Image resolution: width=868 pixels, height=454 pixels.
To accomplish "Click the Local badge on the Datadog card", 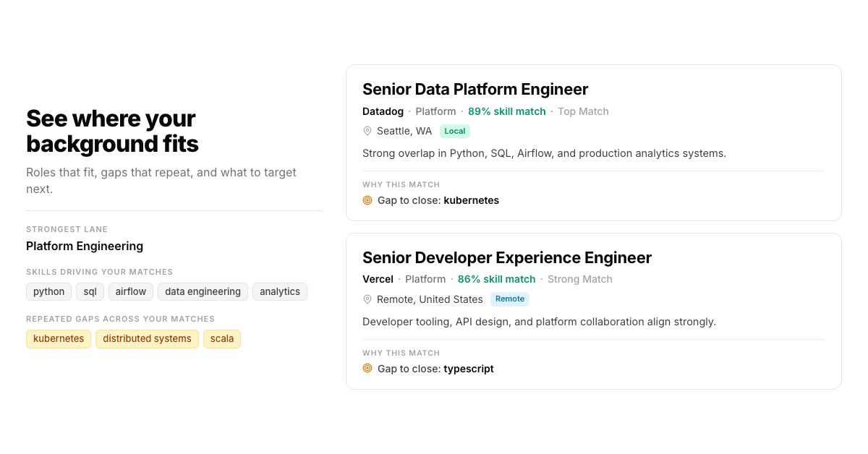I will [455, 131].
